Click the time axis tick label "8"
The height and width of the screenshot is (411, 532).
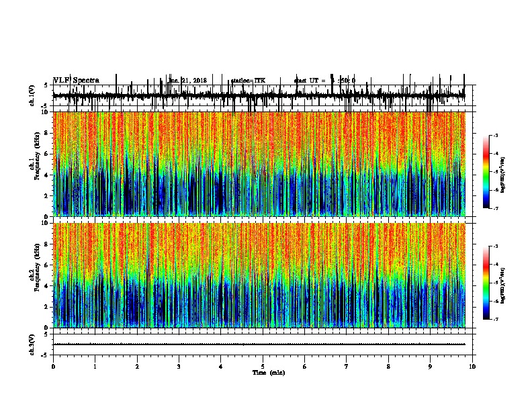tap(388, 367)
